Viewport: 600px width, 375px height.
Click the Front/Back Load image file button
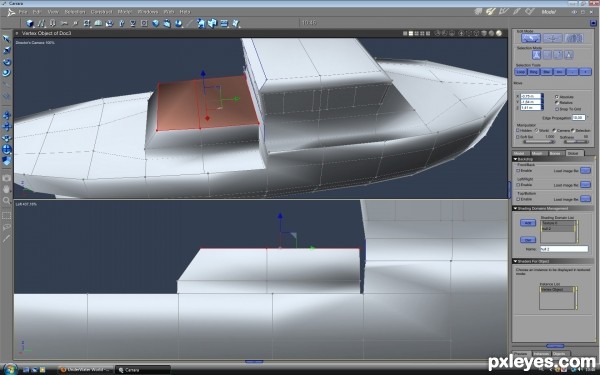tap(585, 171)
